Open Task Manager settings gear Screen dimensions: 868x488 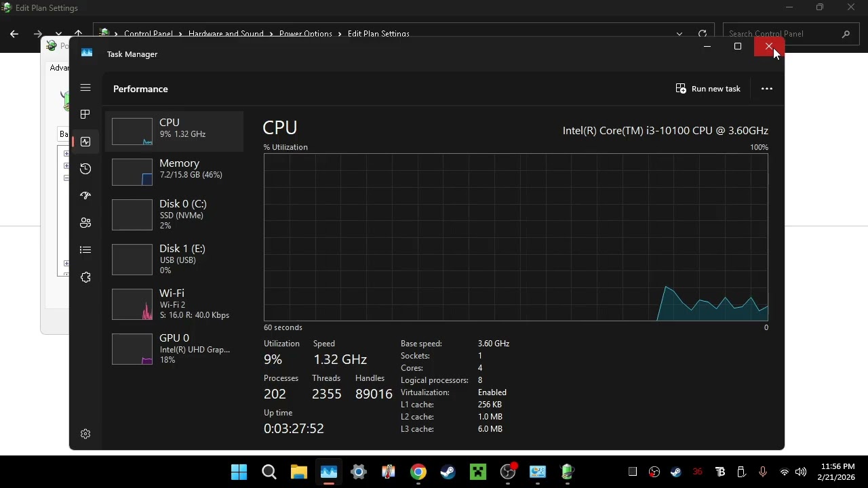pyautogui.click(x=85, y=434)
